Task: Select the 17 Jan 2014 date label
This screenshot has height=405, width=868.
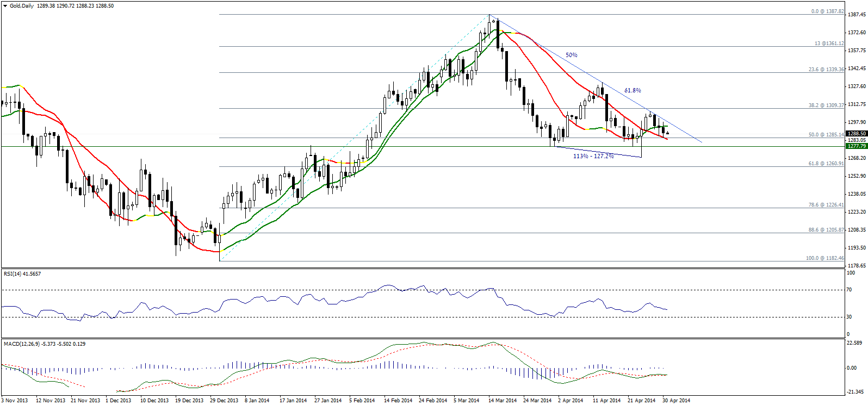Action: (293, 401)
